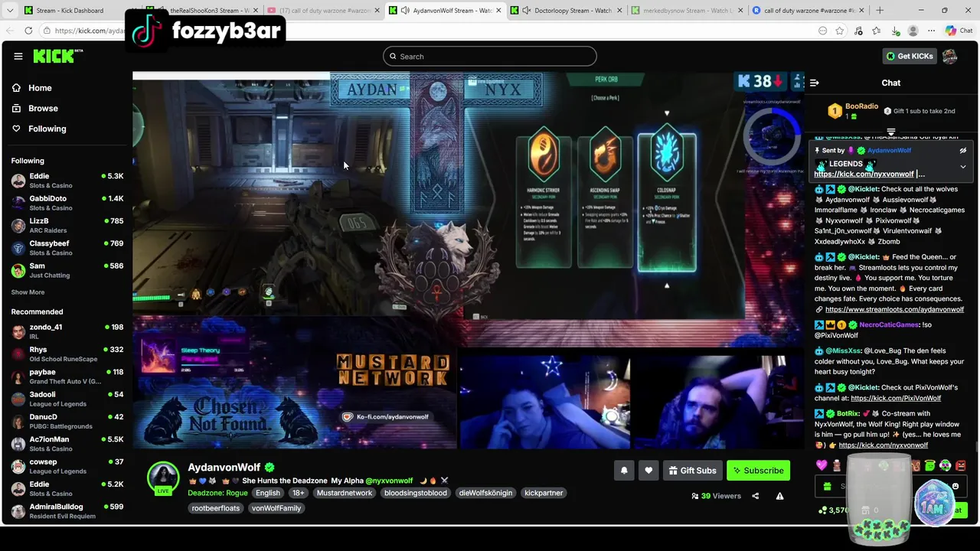This screenshot has width=980, height=551.
Task: Click the AydanvonWolf streamer avatar
Action: (x=163, y=478)
